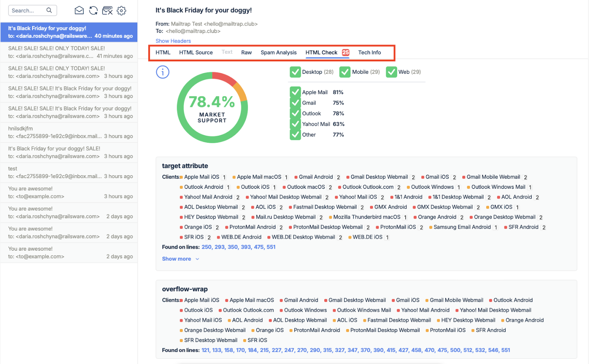589x364 pixels.
Task: Click the red 25 badge on HTML Check
Action: pyautogui.click(x=345, y=52)
